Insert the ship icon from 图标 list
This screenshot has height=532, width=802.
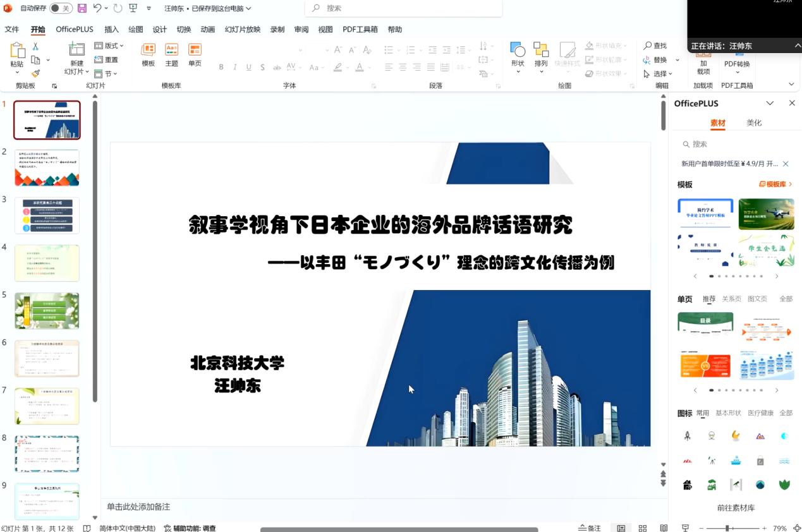pos(736,461)
